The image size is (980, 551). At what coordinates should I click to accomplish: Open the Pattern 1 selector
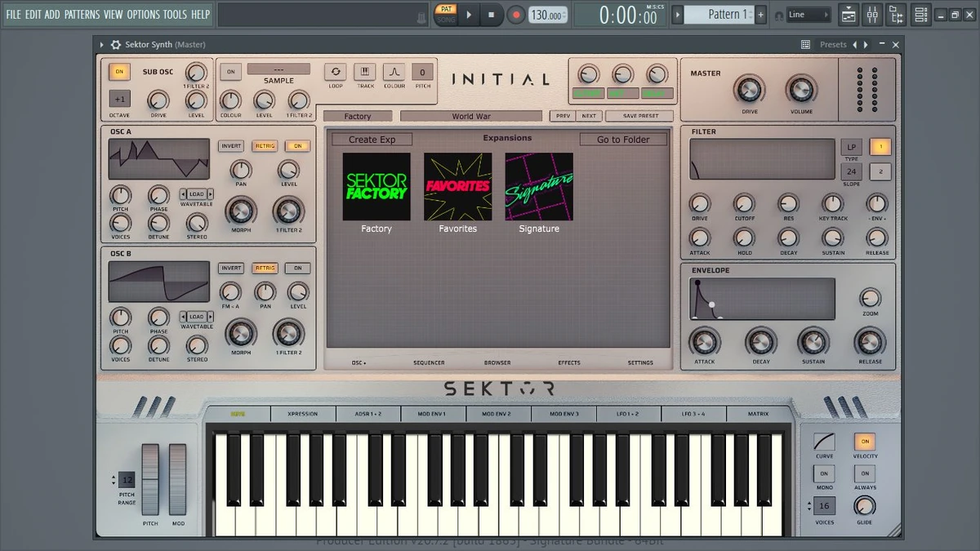click(719, 15)
